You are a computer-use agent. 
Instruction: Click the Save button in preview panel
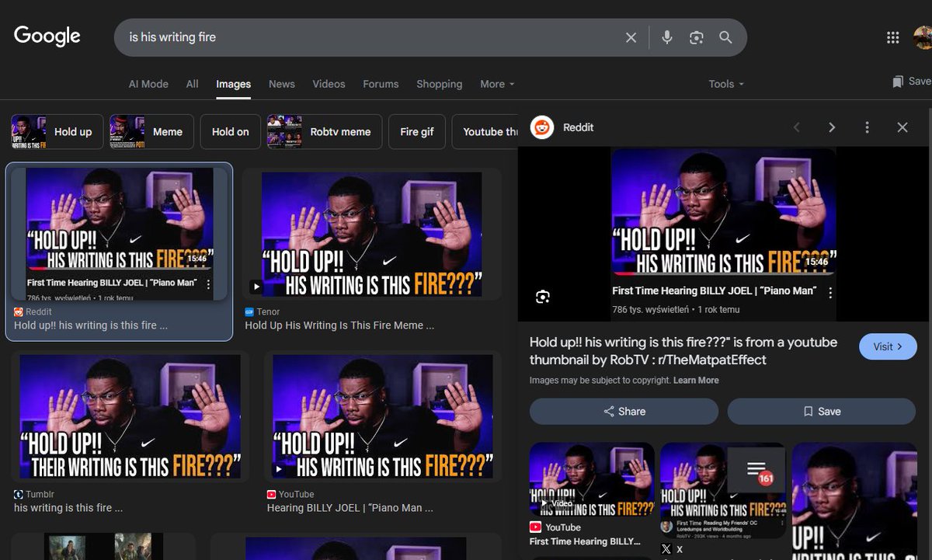click(x=822, y=412)
